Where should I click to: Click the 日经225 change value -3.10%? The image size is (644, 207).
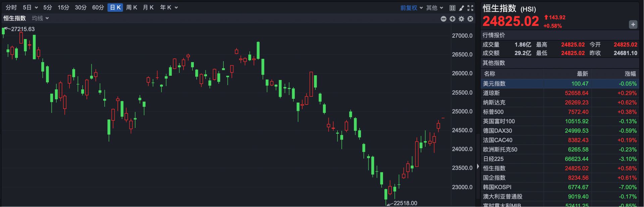[x=628, y=159]
